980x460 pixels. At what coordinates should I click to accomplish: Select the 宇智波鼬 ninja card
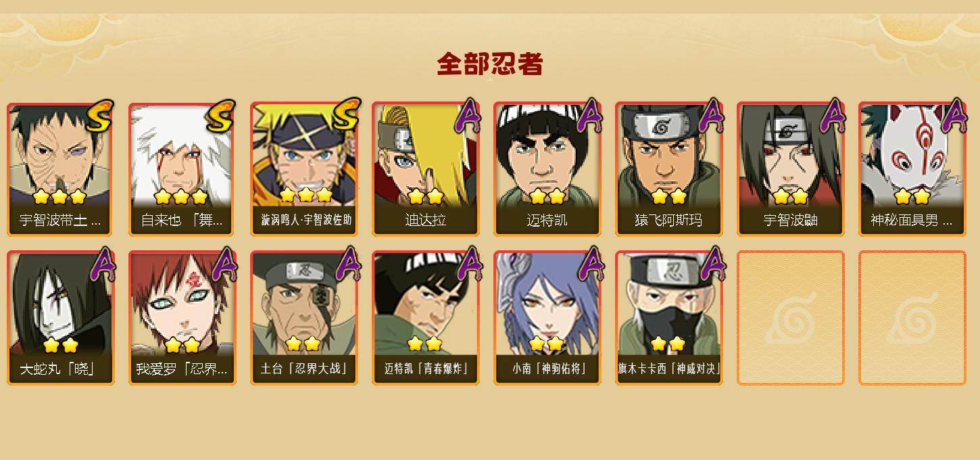pos(791,169)
